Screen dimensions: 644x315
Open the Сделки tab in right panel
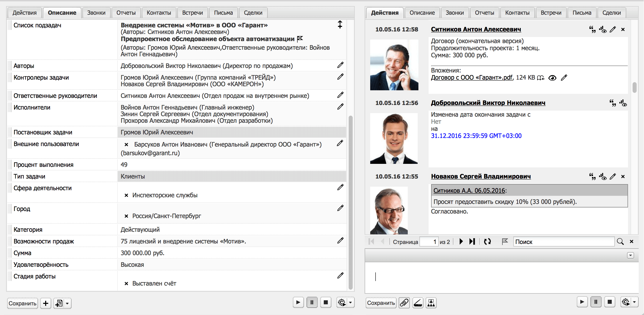point(612,13)
